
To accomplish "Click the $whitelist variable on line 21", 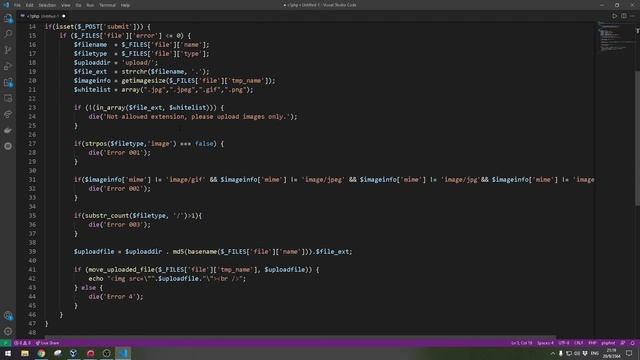I will pyautogui.click(x=92, y=90).
